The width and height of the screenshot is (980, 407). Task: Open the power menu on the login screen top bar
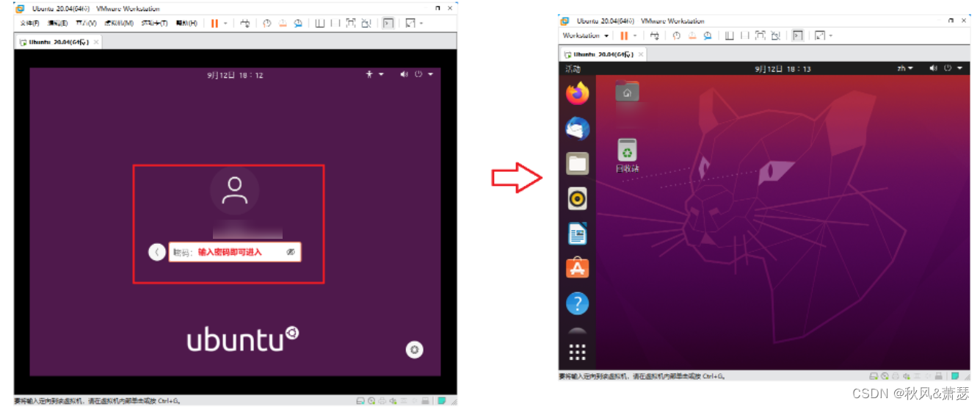(424, 74)
